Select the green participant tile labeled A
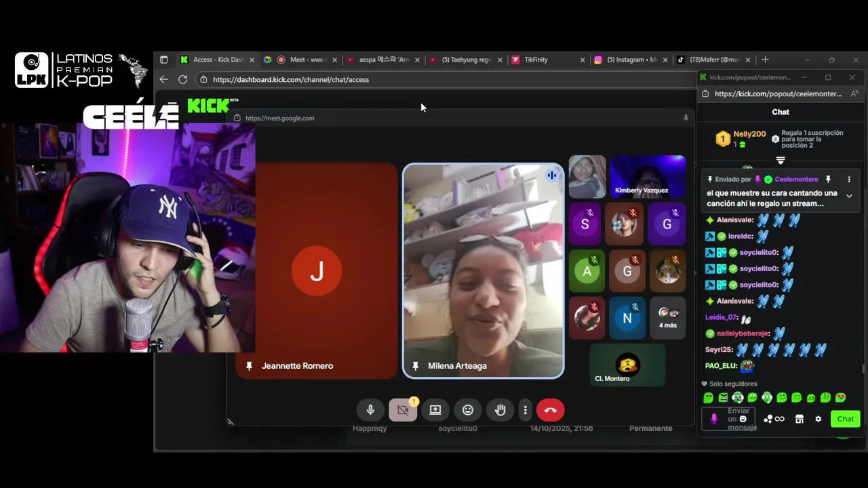This screenshot has width=868, height=488. coord(587,271)
